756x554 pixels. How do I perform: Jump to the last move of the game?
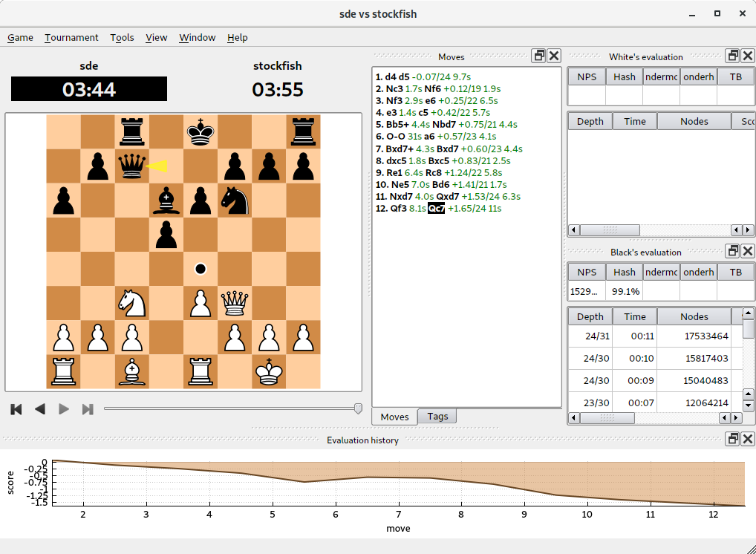(88, 409)
